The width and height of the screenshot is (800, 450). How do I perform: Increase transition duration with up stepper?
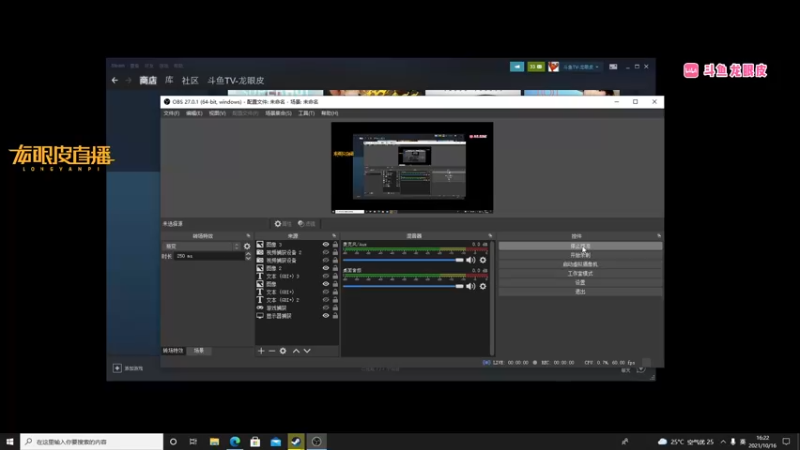click(x=248, y=254)
